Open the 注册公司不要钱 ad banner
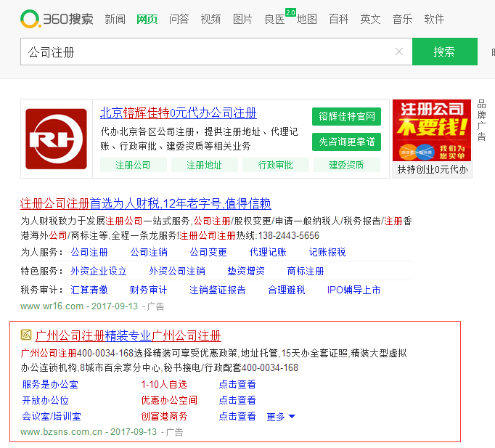 tap(431, 131)
